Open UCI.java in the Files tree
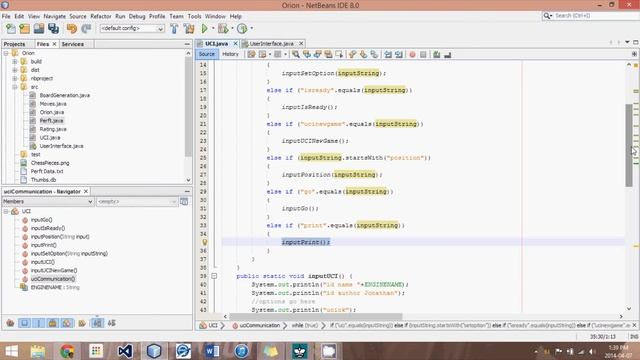The height and width of the screenshot is (360, 640). tap(50, 138)
